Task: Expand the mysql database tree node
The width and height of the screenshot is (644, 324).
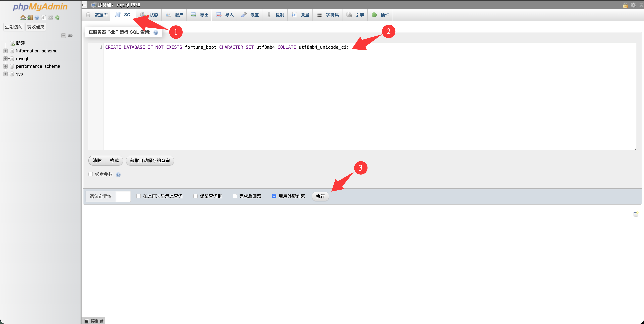Action: click(5, 59)
